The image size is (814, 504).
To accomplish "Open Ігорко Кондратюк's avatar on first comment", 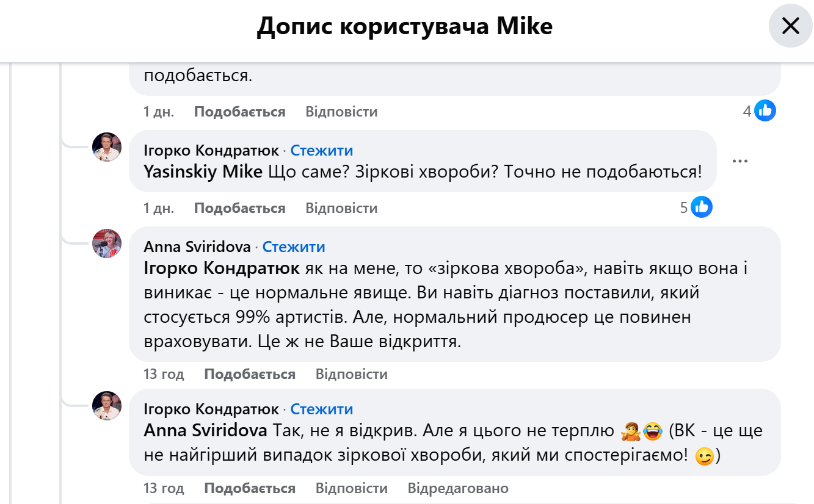I will click(107, 147).
